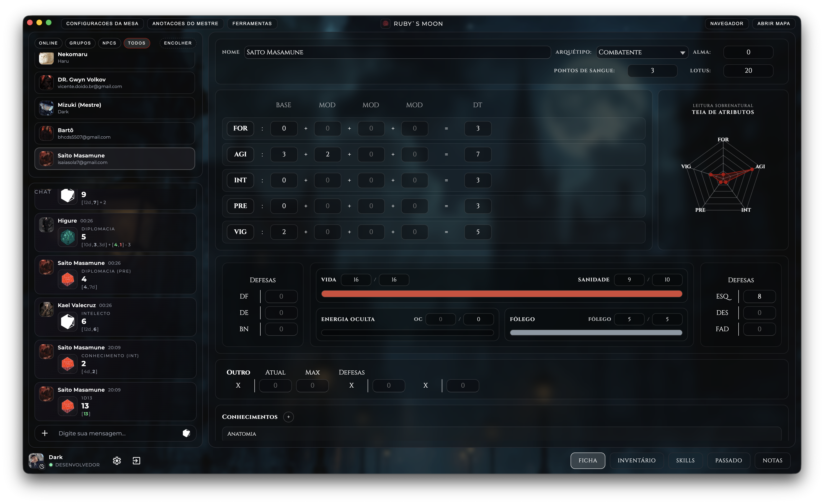Screen dimensions: 824x504
Task: Open the Arquétipo Combatente dropdown
Action: click(x=642, y=52)
